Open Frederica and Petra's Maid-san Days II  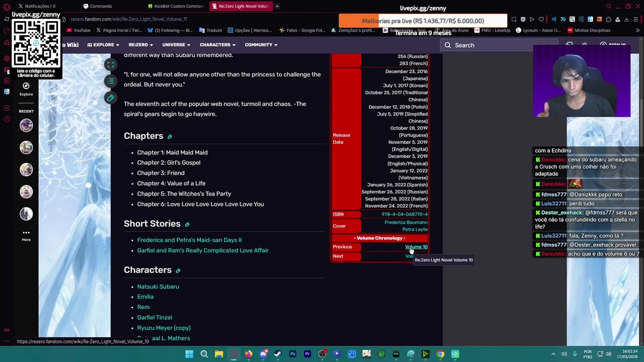pos(189,240)
